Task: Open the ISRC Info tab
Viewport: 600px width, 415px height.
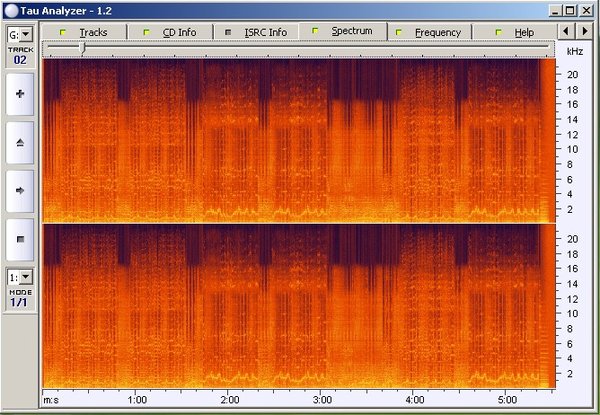Action: pyautogui.click(x=256, y=33)
